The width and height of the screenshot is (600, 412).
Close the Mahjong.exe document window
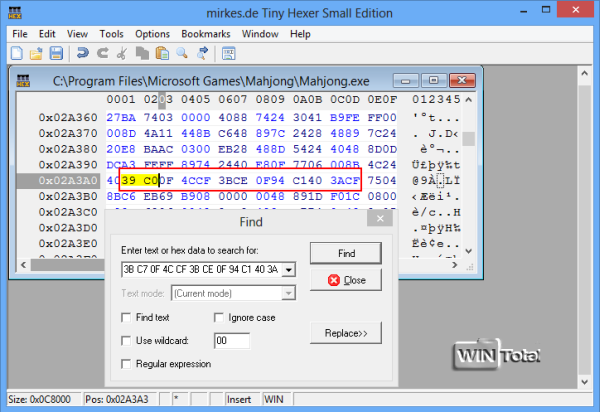462,81
